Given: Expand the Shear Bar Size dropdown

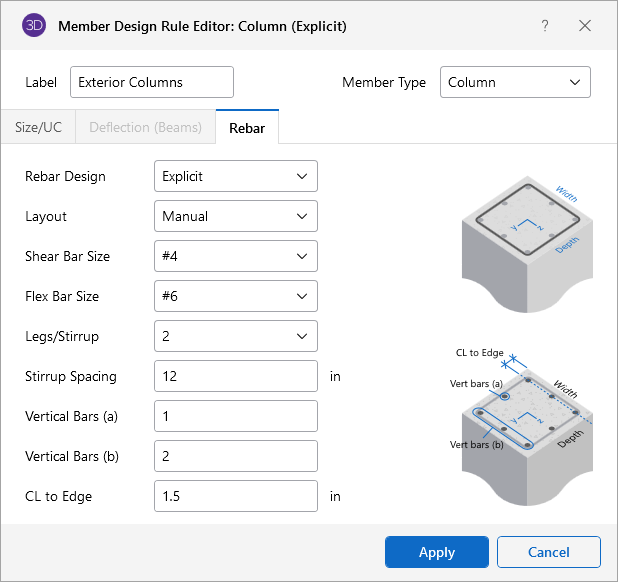Looking at the screenshot, I should 236,256.
